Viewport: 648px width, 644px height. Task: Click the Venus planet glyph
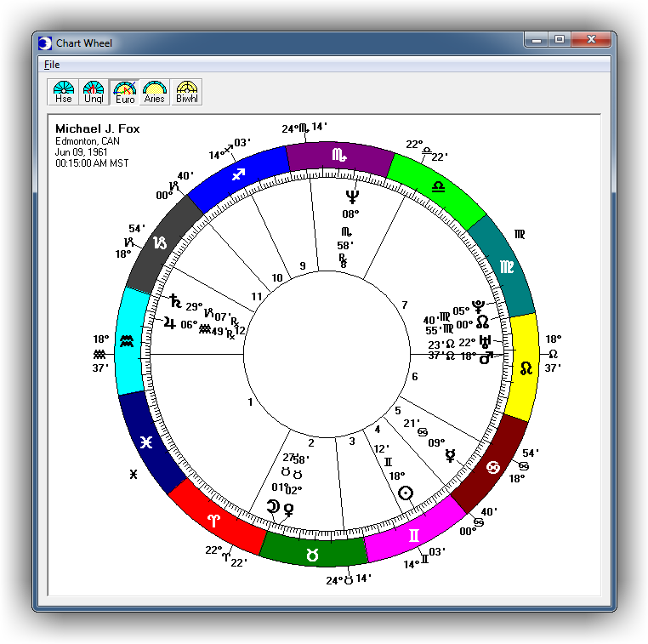(x=288, y=510)
